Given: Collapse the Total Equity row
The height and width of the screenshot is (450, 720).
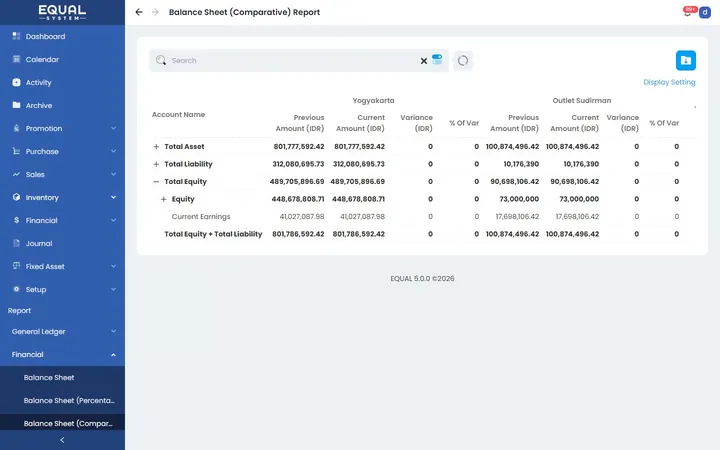Looking at the screenshot, I should (x=156, y=181).
